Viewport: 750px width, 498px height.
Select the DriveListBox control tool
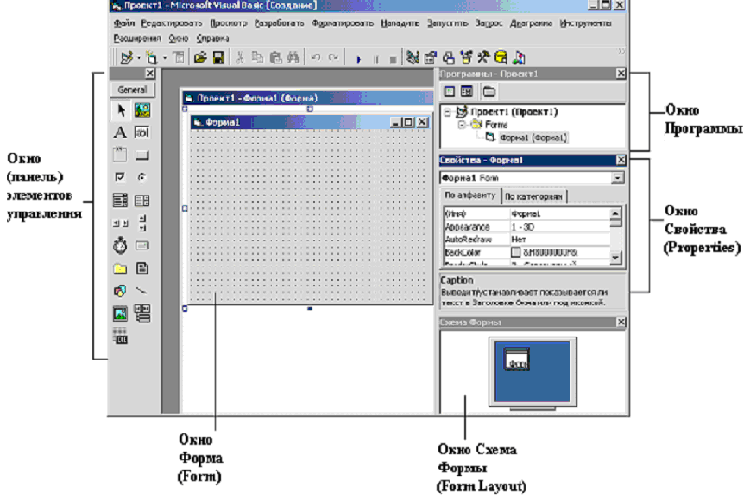[x=142, y=245]
